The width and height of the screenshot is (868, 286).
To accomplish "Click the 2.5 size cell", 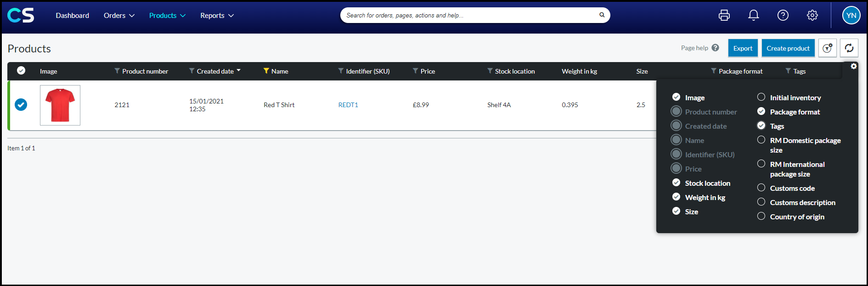I will coord(641,105).
